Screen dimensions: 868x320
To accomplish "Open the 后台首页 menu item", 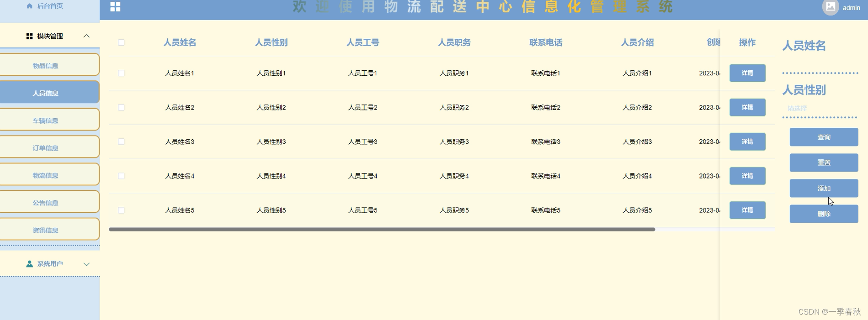I will tap(50, 6).
